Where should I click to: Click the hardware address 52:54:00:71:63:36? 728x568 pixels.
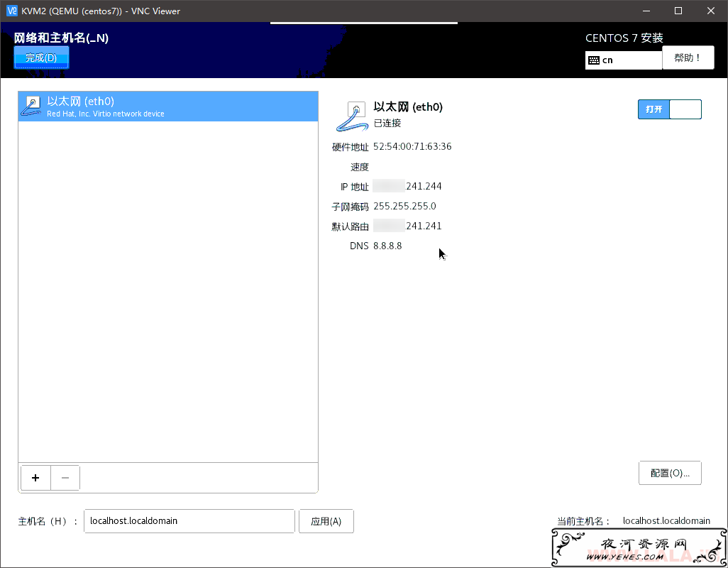point(412,147)
